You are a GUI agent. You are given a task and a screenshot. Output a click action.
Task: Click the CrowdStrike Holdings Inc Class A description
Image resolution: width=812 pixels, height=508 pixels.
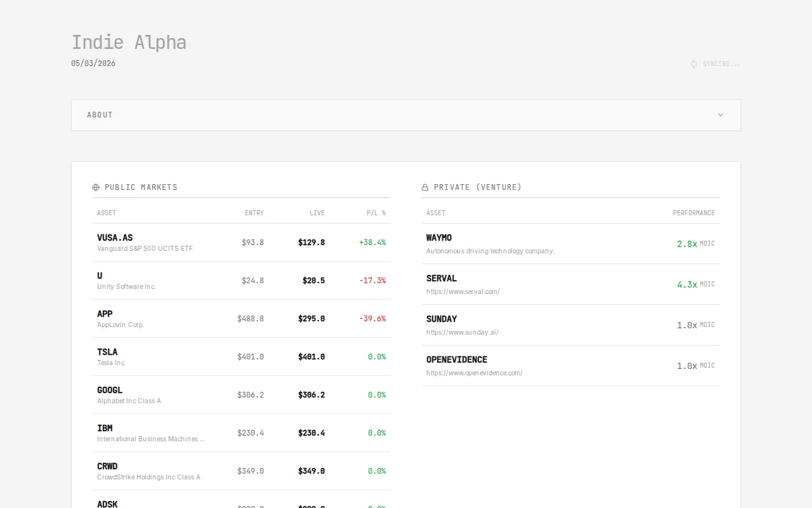tap(148, 477)
